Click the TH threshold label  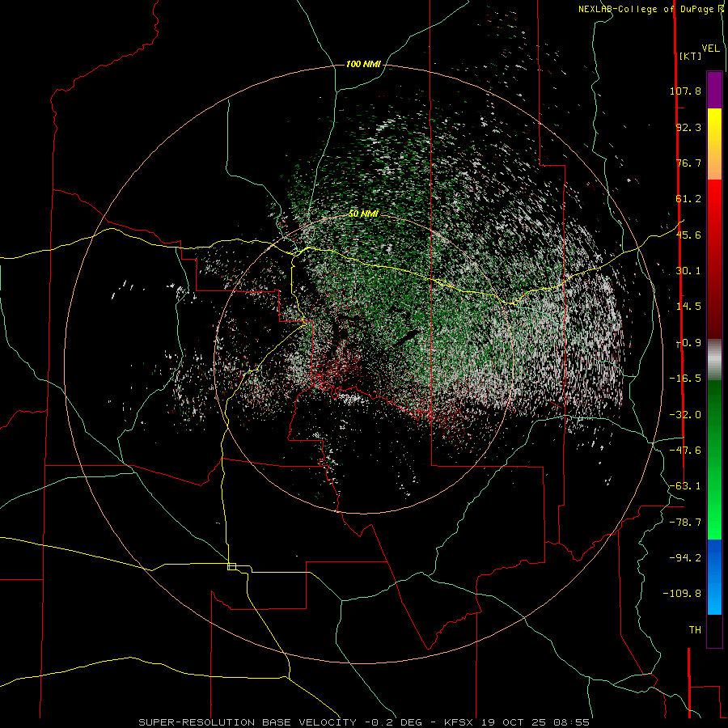(695, 630)
